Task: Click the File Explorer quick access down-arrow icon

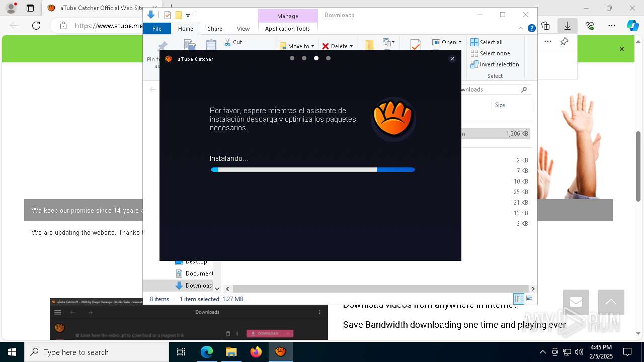Action: coord(151,15)
